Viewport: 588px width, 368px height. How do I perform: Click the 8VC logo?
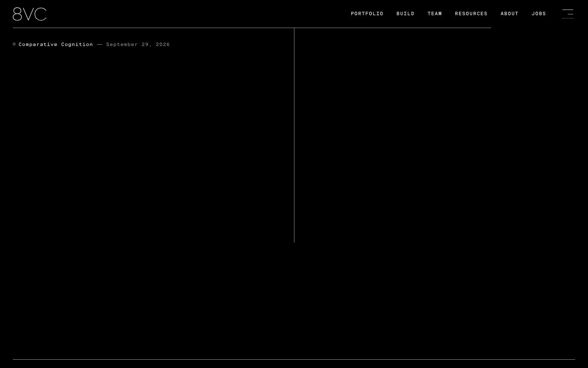pyautogui.click(x=30, y=14)
